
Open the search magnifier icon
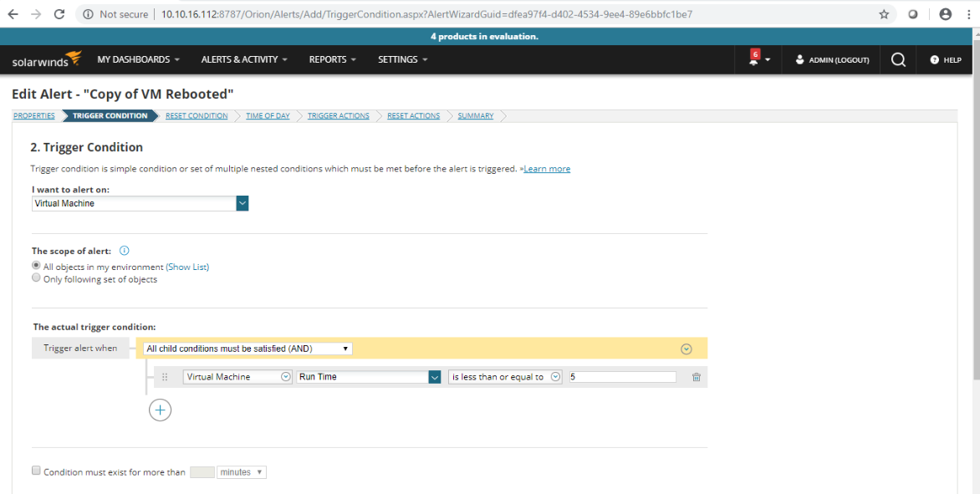pyautogui.click(x=898, y=59)
